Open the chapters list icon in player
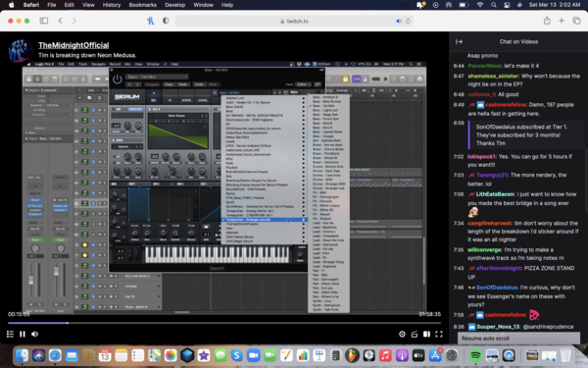Image resolution: width=588 pixels, height=368 pixels. 10,334
